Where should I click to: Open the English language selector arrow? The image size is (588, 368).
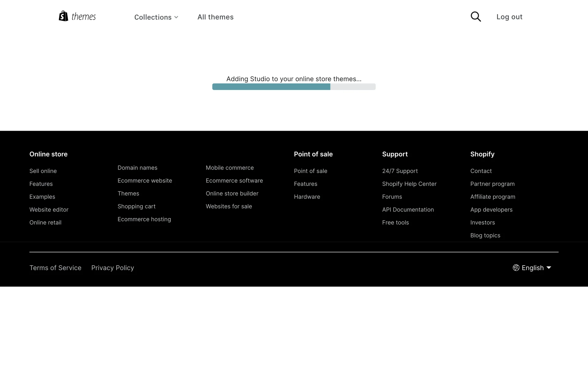coord(549,268)
